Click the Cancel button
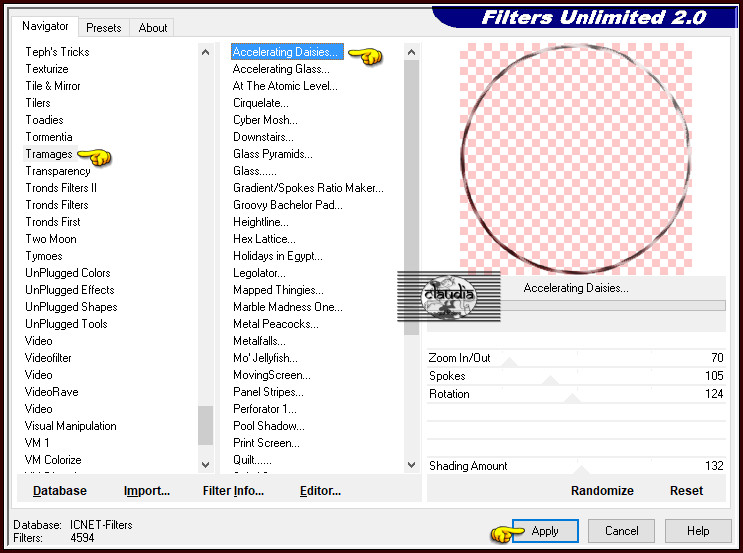This screenshot has height=553, width=743. 621,531
